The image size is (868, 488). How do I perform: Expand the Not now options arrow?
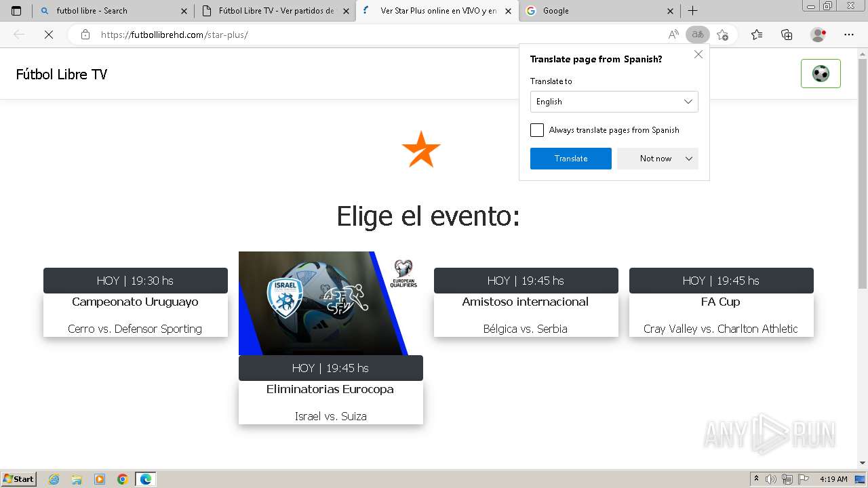tap(689, 159)
